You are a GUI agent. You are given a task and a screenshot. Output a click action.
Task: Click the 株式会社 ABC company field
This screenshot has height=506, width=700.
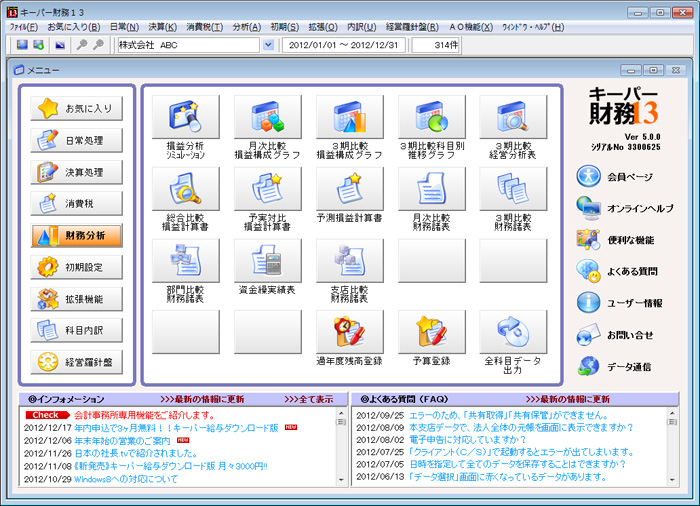(x=188, y=45)
